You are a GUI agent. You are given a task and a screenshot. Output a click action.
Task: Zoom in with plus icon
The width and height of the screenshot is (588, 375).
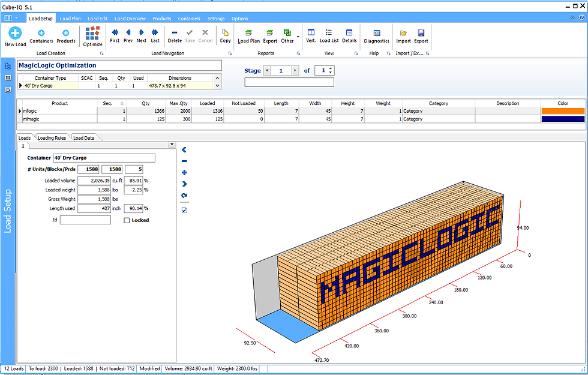coord(184,173)
